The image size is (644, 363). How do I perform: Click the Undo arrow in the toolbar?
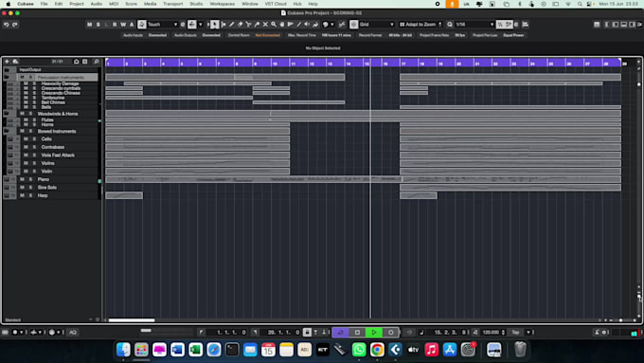point(7,25)
